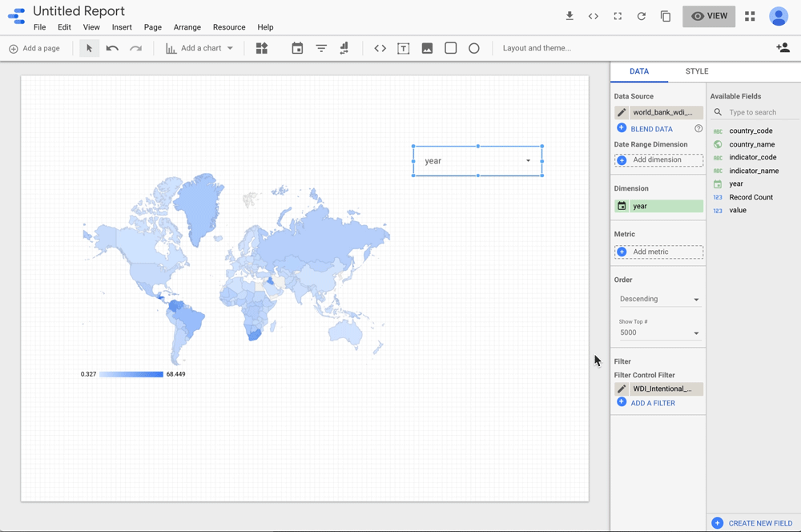Open the user account avatar
The image size is (801, 532).
779,16
